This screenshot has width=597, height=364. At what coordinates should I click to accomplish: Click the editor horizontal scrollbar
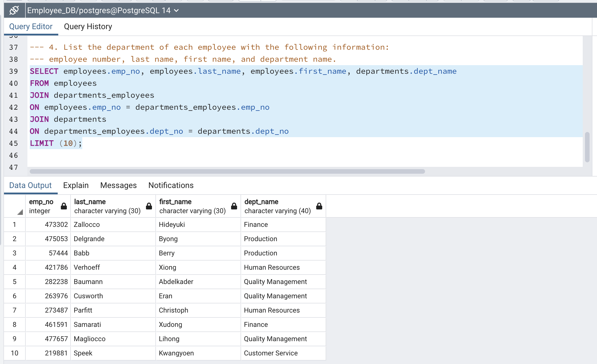227,171
